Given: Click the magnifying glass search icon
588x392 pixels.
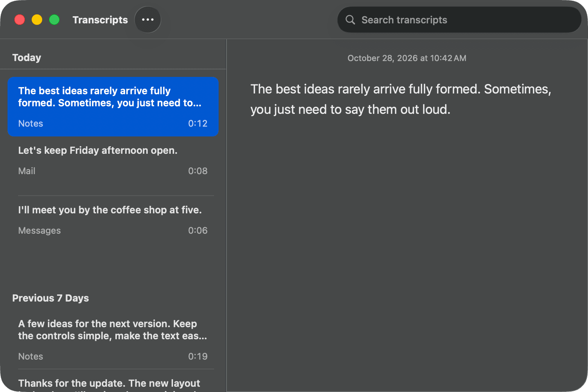Looking at the screenshot, I should coord(350,20).
